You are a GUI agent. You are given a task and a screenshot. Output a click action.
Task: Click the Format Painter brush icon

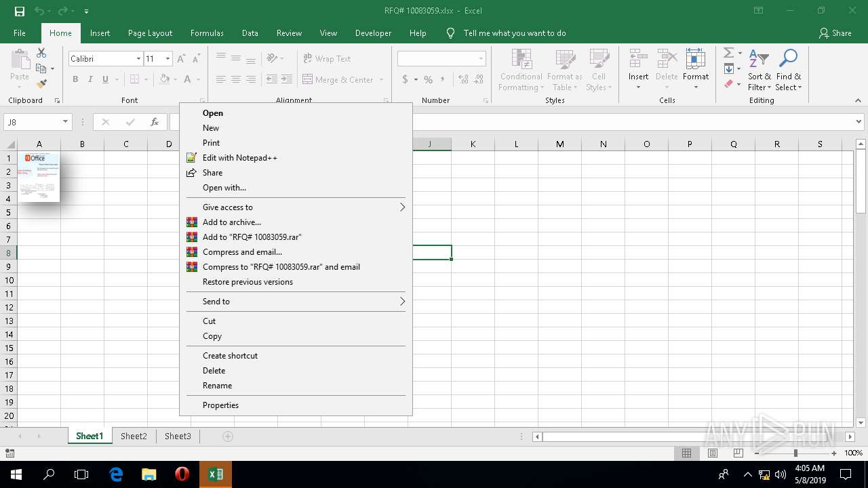[41, 84]
